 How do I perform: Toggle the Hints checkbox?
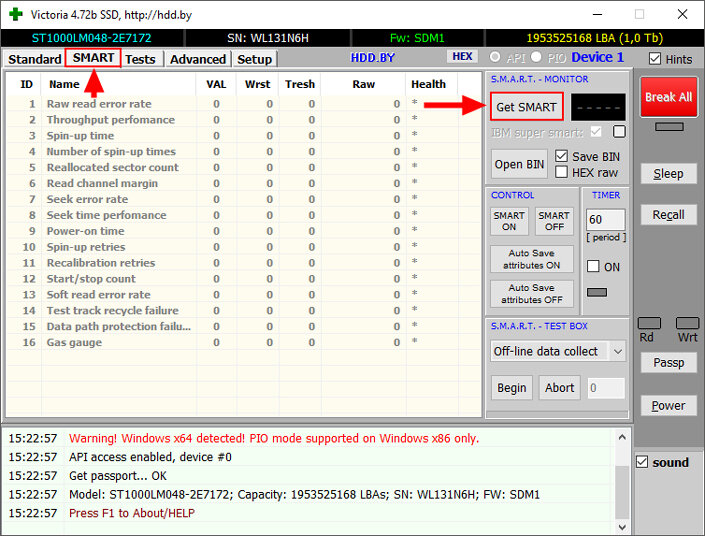pyautogui.click(x=655, y=58)
